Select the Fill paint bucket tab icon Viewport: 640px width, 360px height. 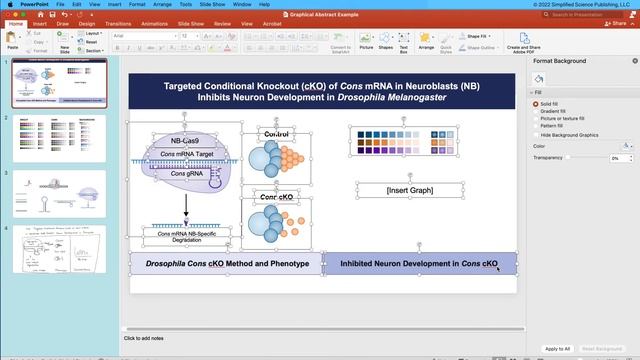pos(539,79)
